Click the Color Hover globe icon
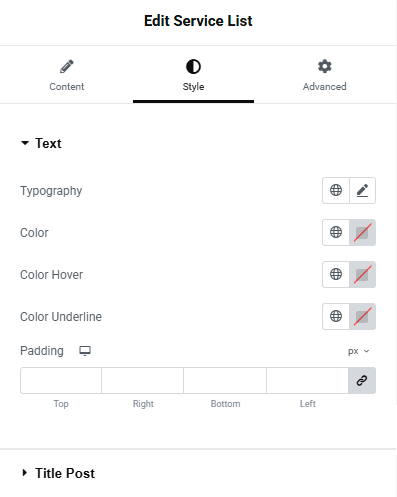 pos(336,274)
